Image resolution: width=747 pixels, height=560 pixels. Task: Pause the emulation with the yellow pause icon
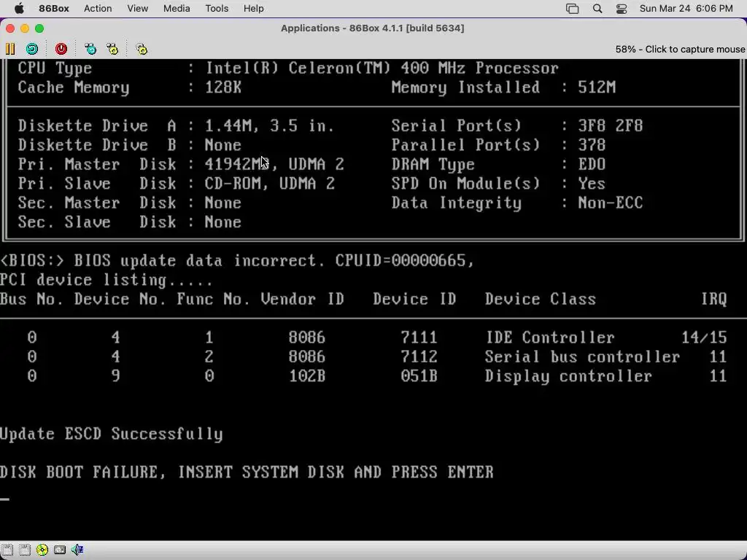[x=10, y=49]
